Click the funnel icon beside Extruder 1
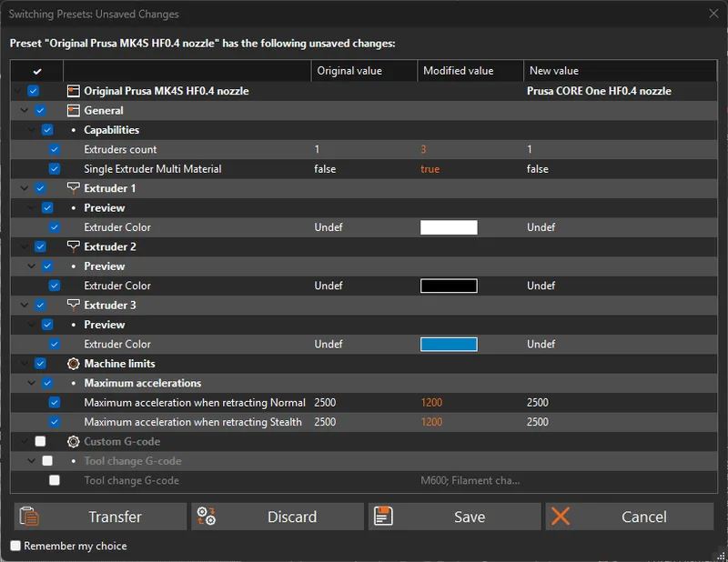 click(74, 188)
